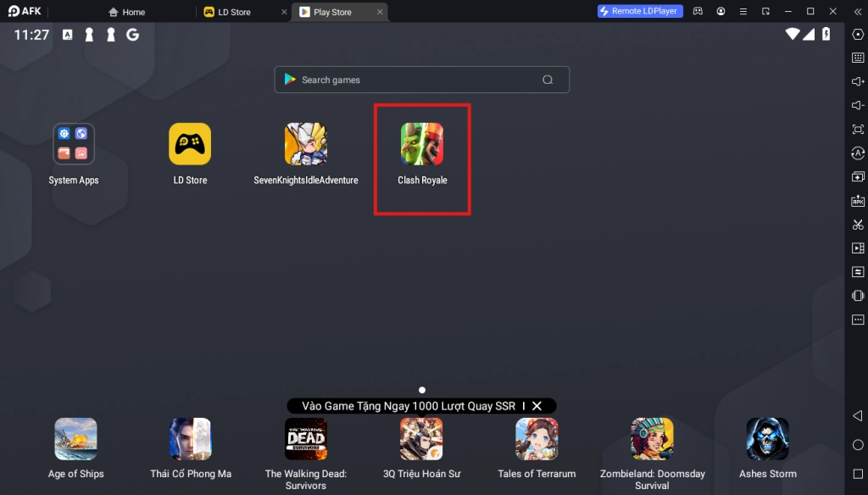The width and height of the screenshot is (868, 495).
Task: Open the gamepad settings icon in title bar
Action: tap(698, 11)
